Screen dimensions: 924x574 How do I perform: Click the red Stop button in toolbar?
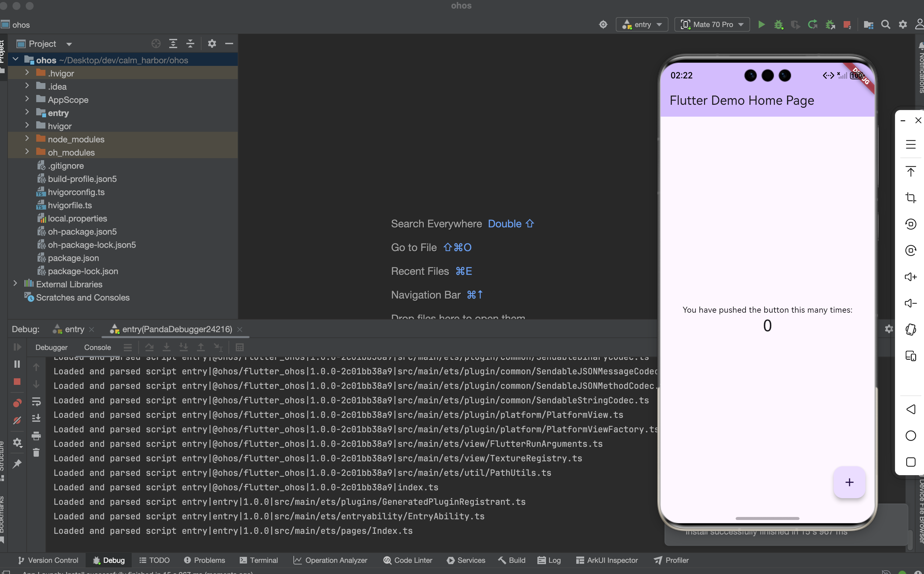(x=847, y=25)
